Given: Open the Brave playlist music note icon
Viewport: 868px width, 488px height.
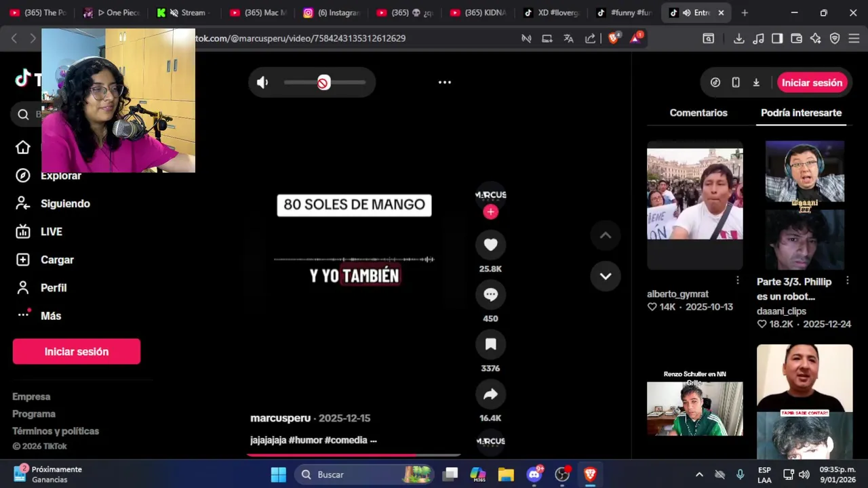Looking at the screenshot, I should click(x=759, y=39).
